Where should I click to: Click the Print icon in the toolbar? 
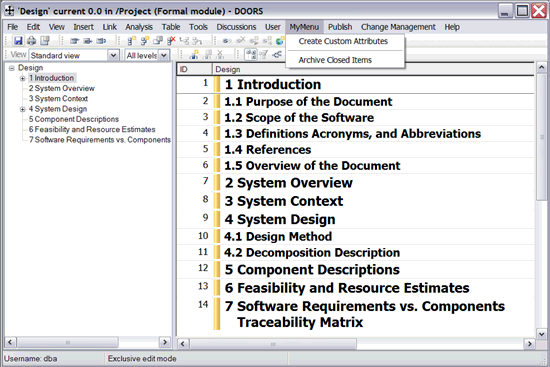(x=32, y=41)
